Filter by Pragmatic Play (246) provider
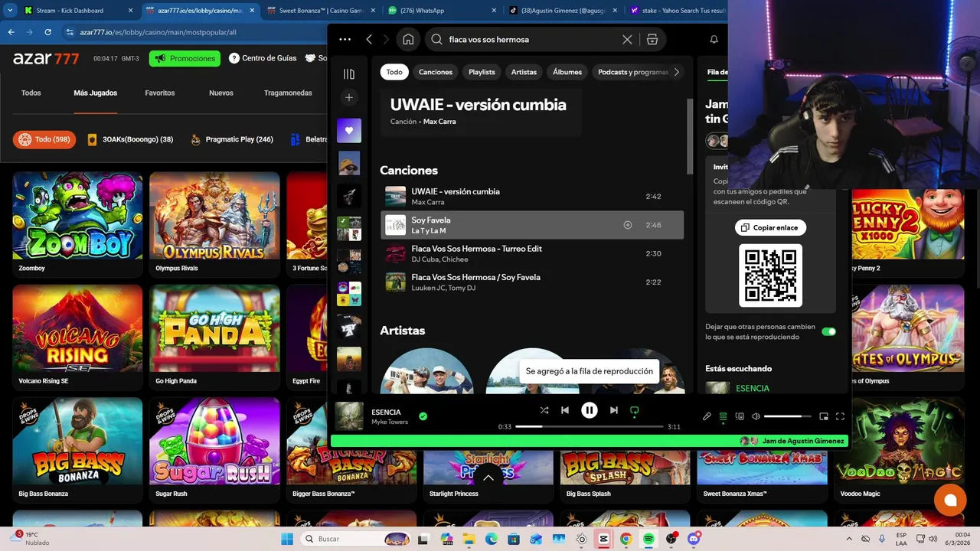This screenshot has width=980, height=551. click(232, 139)
